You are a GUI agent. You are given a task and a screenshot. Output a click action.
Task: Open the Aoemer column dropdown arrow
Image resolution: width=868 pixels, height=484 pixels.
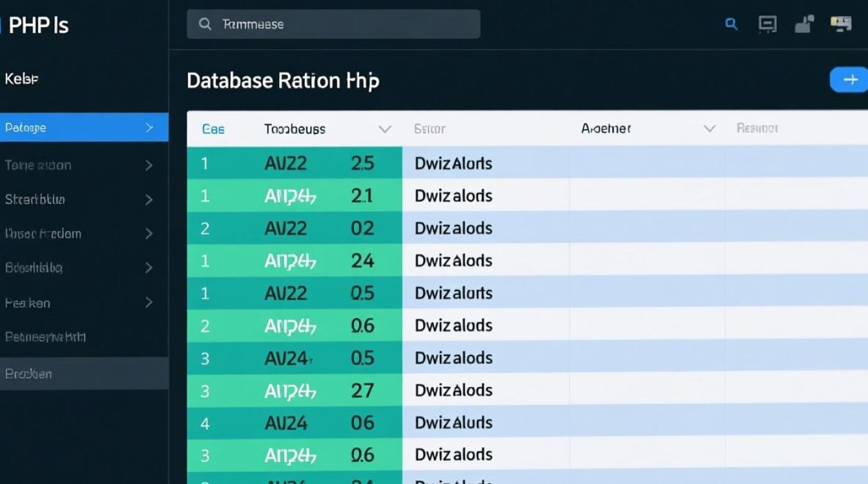pyautogui.click(x=709, y=129)
